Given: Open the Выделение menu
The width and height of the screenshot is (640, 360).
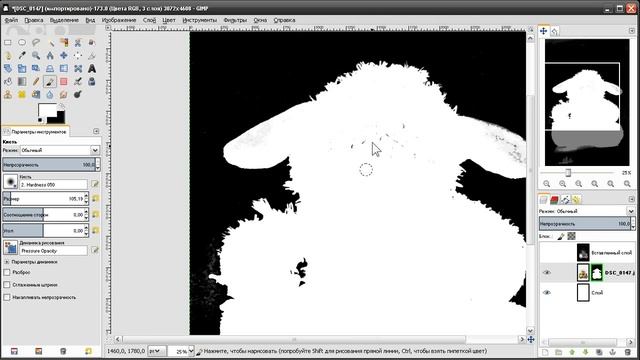Looking at the screenshot, I should pyautogui.click(x=64, y=20).
